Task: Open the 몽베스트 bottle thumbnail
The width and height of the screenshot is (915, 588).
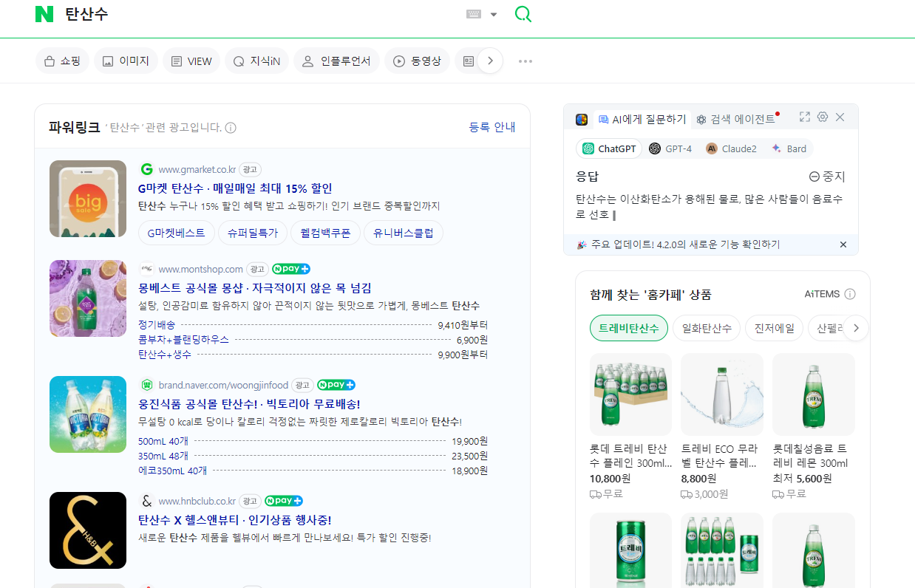Action: pyautogui.click(x=88, y=298)
